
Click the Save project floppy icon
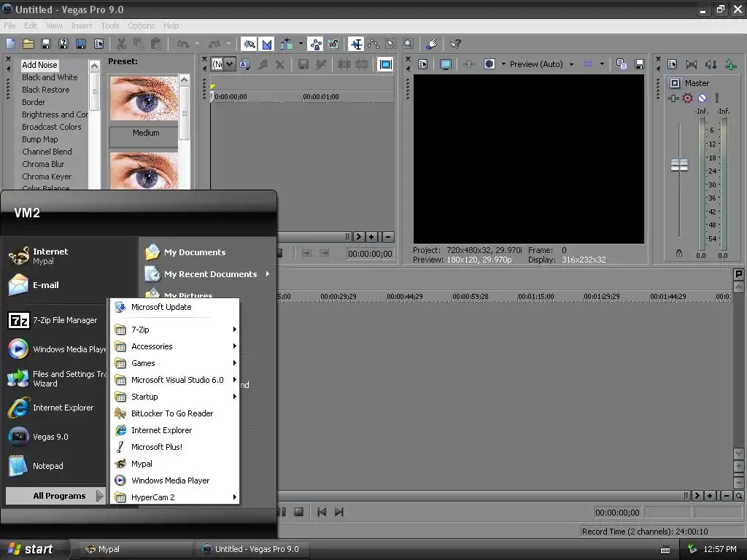tap(46, 44)
